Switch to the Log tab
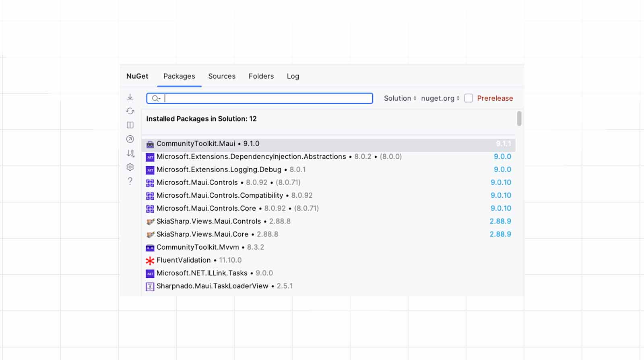This screenshot has height=360, width=644. [x=293, y=76]
